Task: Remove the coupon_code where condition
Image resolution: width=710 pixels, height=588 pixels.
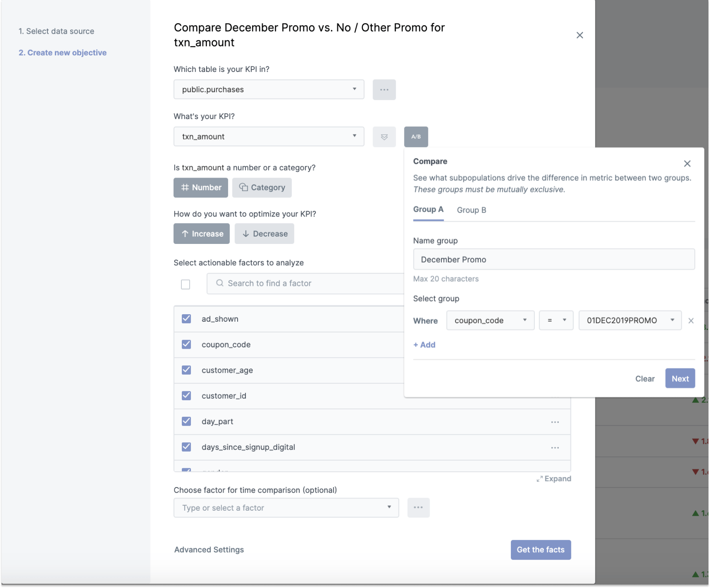Action: click(x=691, y=321)
